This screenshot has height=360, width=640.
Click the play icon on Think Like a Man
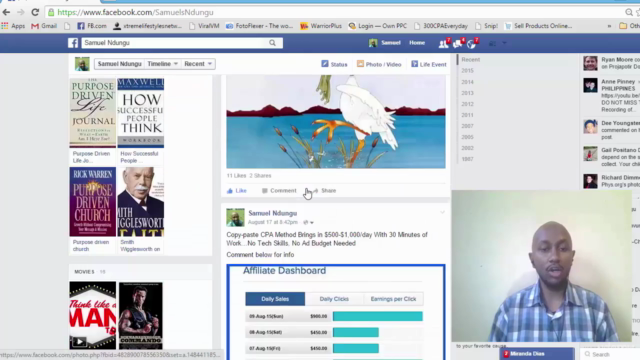pyautogui.click(x=79, y=341)
